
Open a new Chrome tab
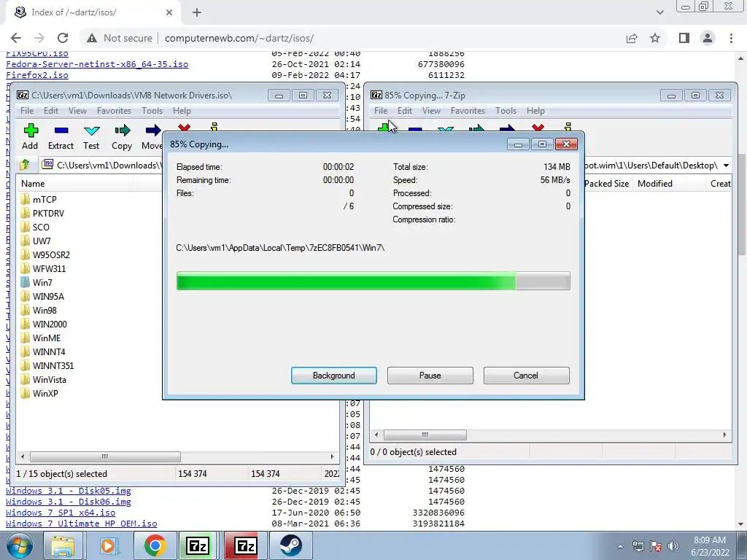click(197, 12)
